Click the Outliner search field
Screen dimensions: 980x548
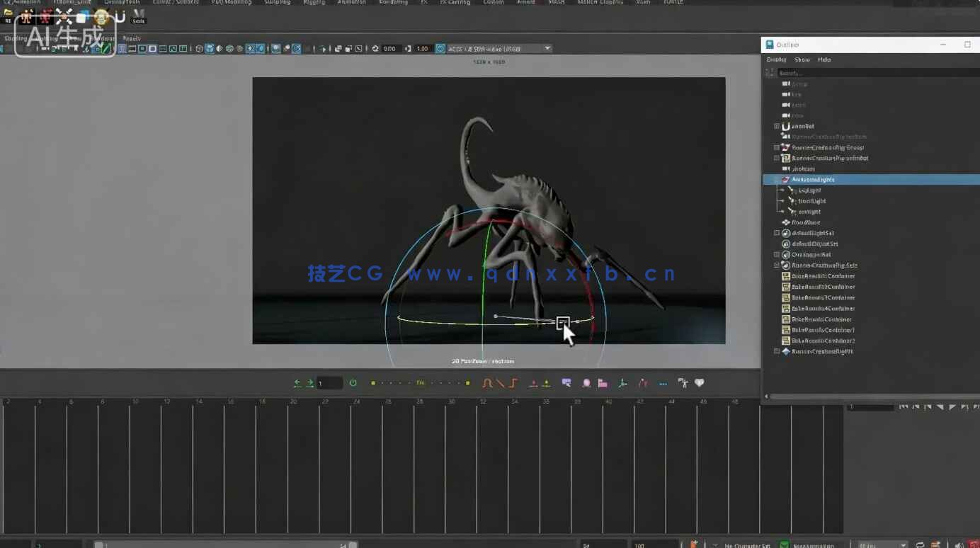(871, 73)
